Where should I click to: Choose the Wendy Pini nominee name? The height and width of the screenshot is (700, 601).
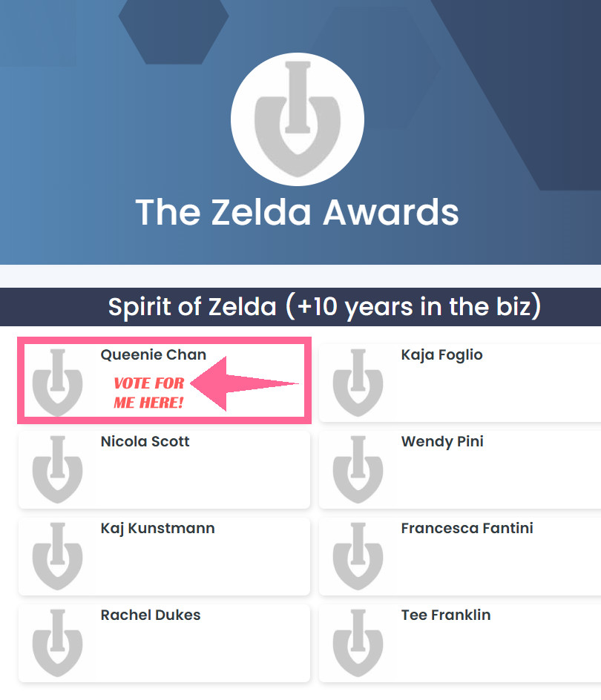tap(442, 442)
